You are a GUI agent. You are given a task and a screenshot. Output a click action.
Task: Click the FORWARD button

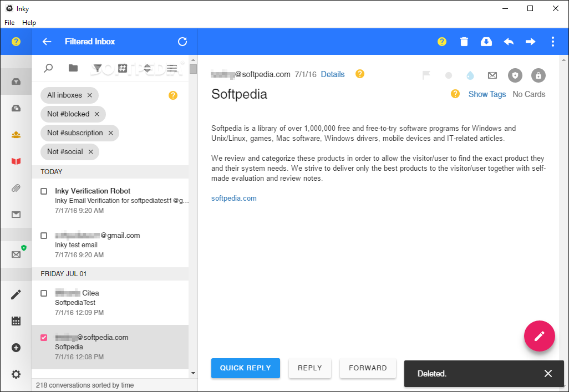(x=368, y=368)
